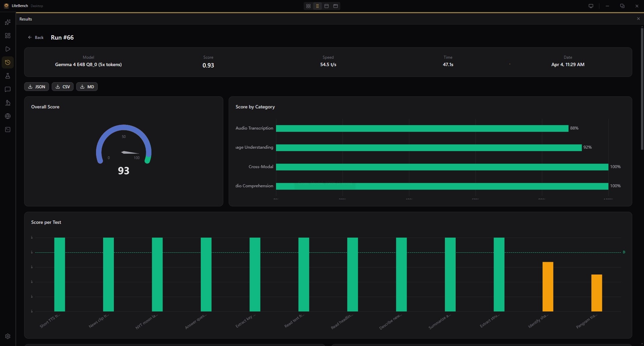
Task: Open the globe icon in sidebar
Action: [8, 116]
